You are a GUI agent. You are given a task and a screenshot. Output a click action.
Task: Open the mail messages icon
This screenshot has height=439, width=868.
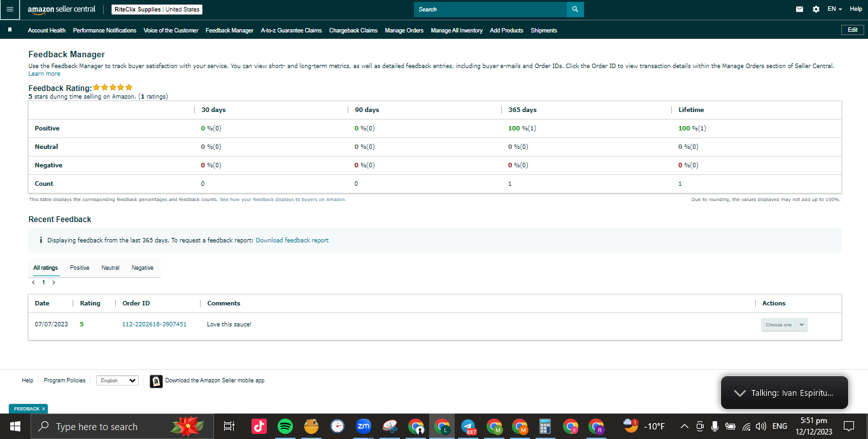coord(799,10)
